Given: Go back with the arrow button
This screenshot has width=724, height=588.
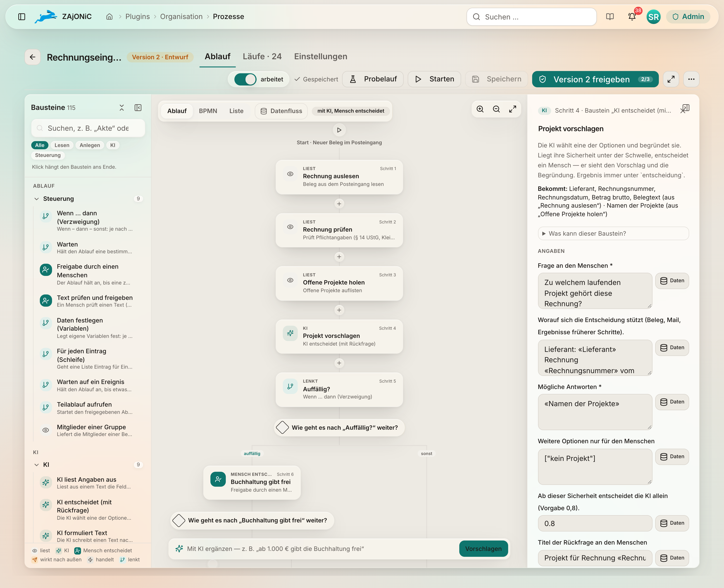Looking at the screenshot, I should (x=33, y=57).
